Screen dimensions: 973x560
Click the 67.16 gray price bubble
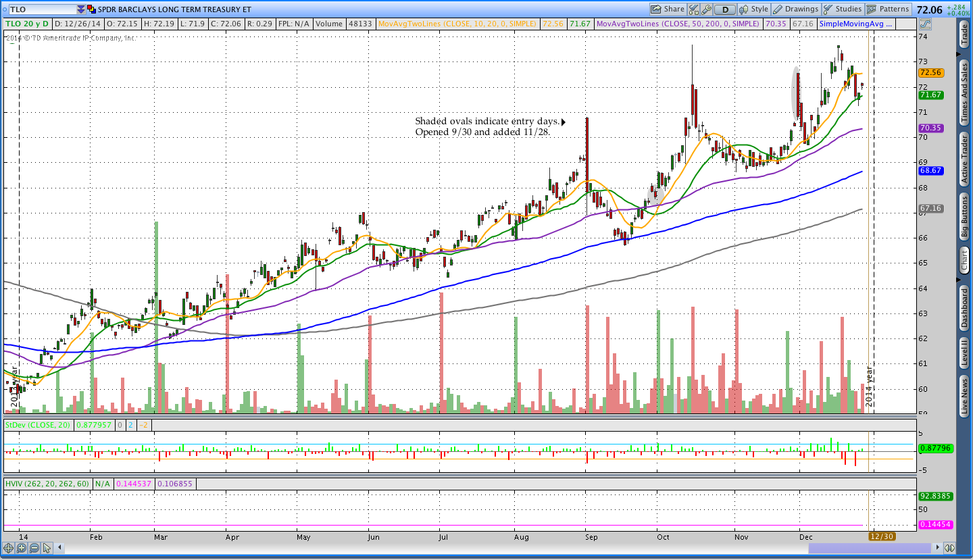coord(930,208)
